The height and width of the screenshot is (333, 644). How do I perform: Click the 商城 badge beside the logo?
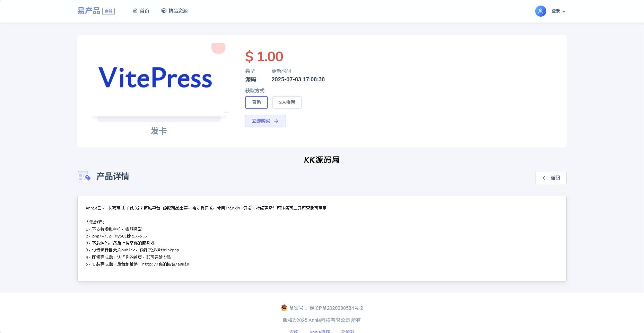[x=108, y=11]
